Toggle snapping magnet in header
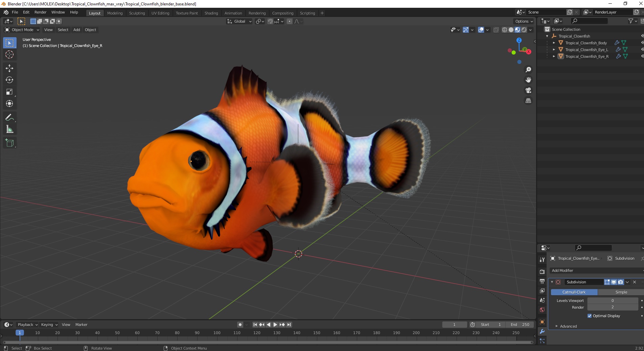This screenshot has width=644, height=351. pyautogui.click(x=270, y=21)
